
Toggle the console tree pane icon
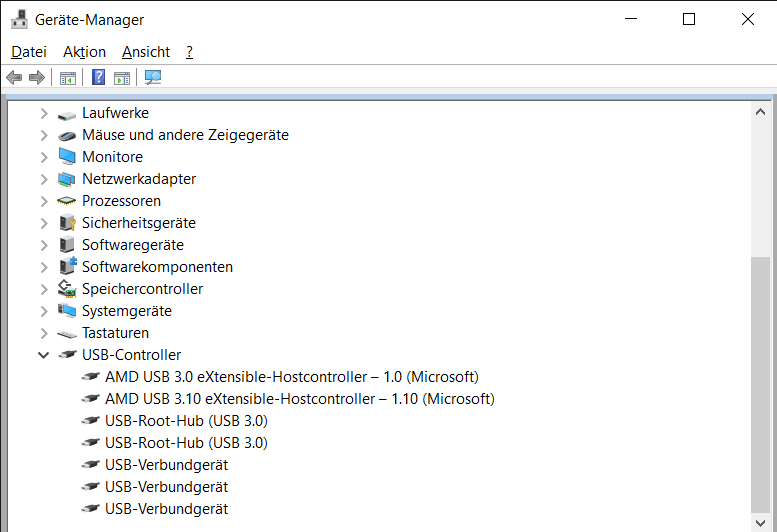68,78
